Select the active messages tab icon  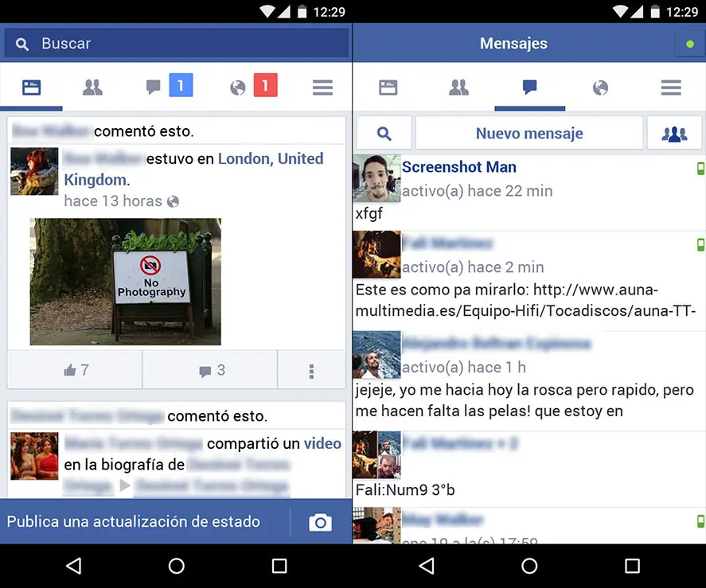point(529,87)
